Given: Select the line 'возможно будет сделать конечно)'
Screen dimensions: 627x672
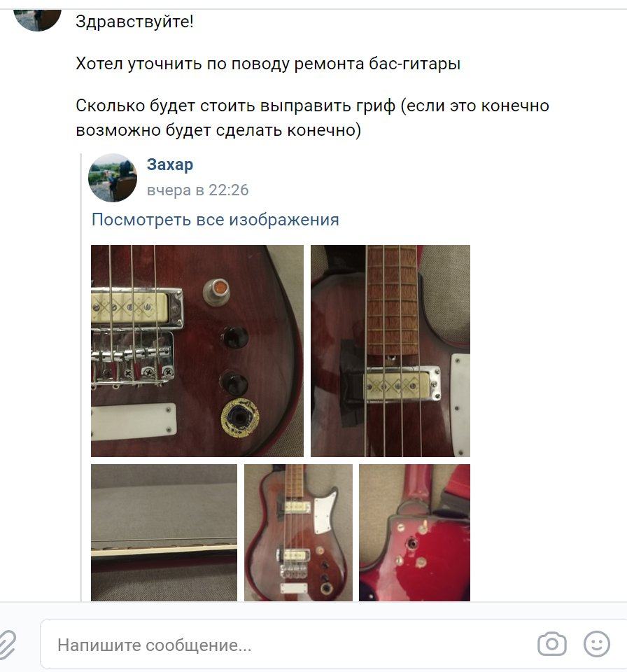Looking at the screenshot, I should coord(218,130).
